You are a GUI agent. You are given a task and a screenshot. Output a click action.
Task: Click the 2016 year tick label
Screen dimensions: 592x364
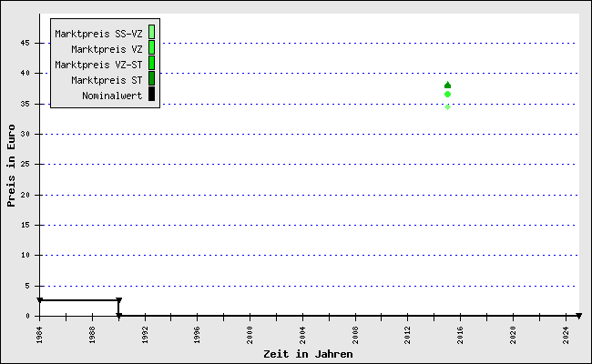[x=461, y=333]
